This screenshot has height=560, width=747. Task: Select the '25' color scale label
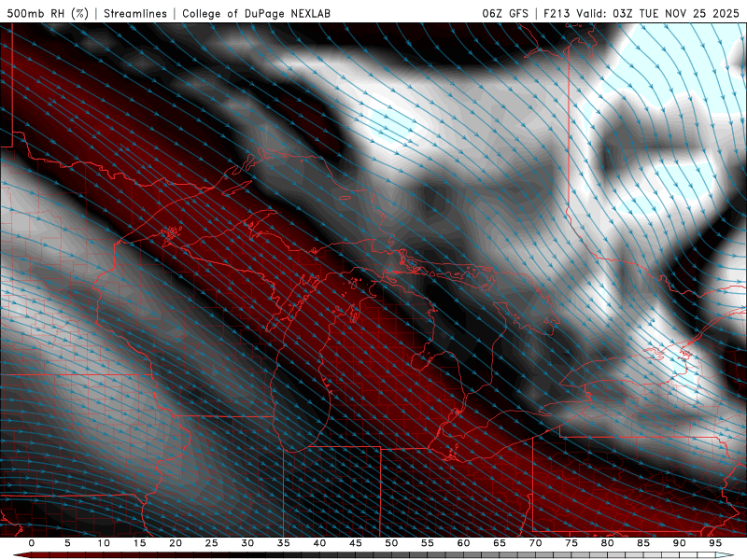coord(212,543)
